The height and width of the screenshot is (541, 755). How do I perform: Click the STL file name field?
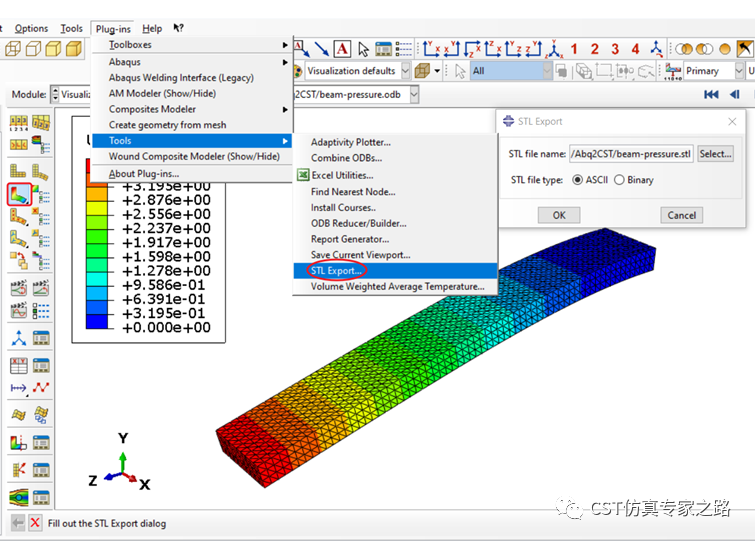[631, 154]
